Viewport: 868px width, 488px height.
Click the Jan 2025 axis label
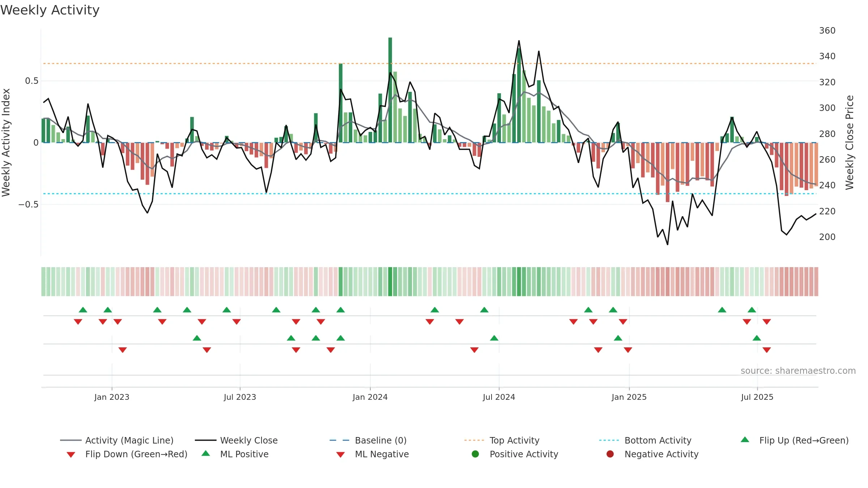[629, 397]
